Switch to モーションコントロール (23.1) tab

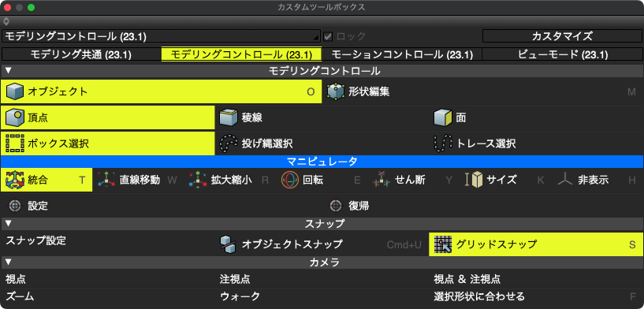click(x=402, y=54)
